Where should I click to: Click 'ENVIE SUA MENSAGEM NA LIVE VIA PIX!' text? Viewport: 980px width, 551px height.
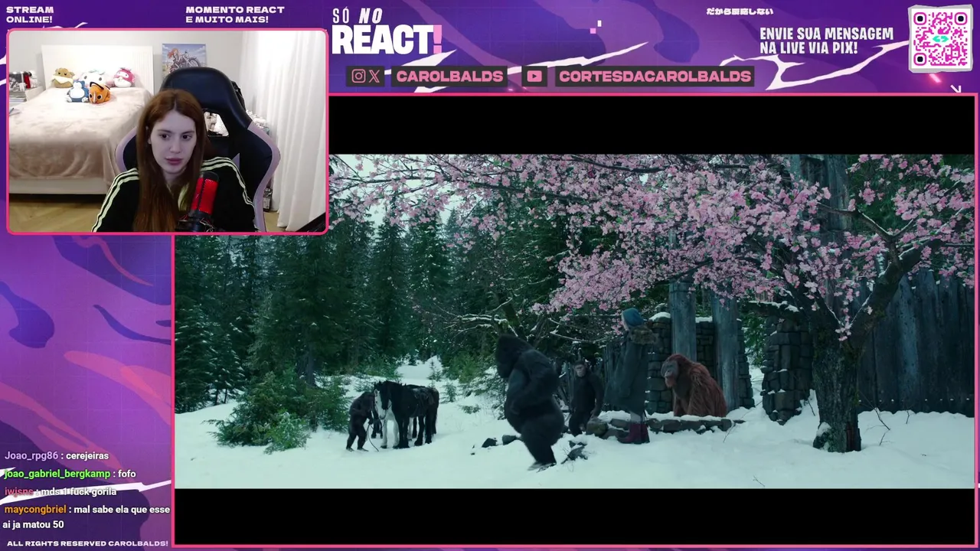[826, 41]
